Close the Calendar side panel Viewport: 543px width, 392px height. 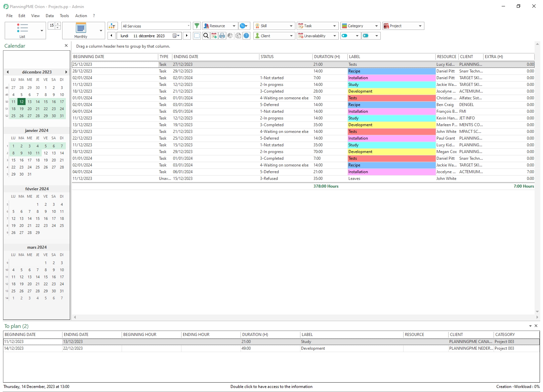coord(66,46)
